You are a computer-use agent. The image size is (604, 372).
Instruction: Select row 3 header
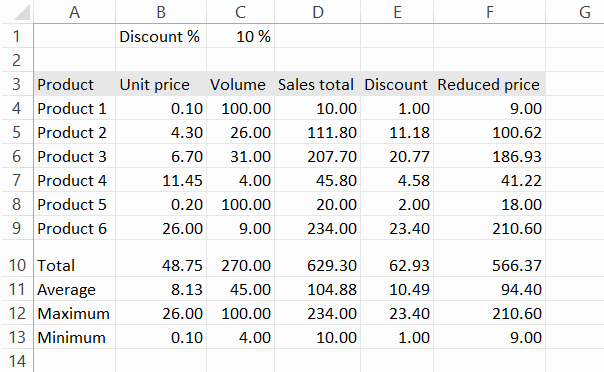(17, 84)
